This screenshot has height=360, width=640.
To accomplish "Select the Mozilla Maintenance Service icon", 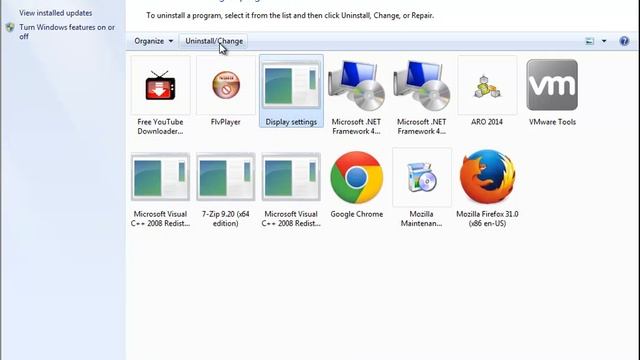I will [x=422, y=177].
